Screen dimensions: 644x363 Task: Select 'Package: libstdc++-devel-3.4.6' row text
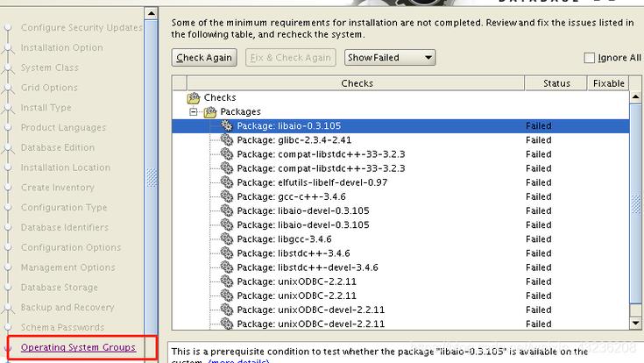pos(308,267)
